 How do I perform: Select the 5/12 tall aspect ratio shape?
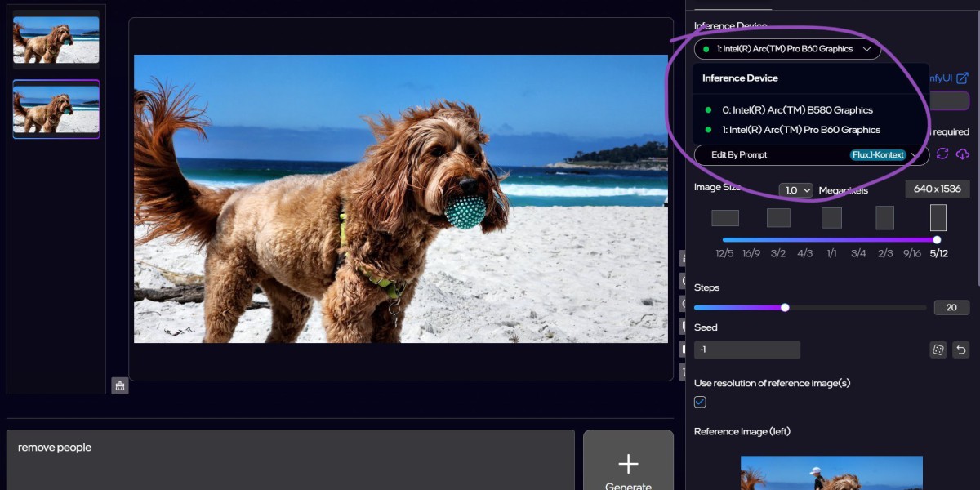click(x=938, y=218)
